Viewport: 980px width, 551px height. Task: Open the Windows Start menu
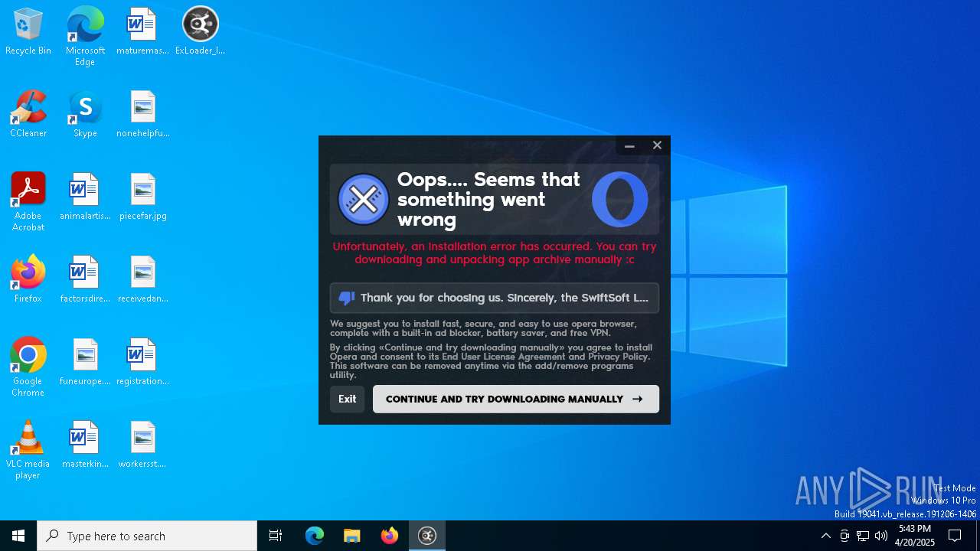[x=18, y=536]
